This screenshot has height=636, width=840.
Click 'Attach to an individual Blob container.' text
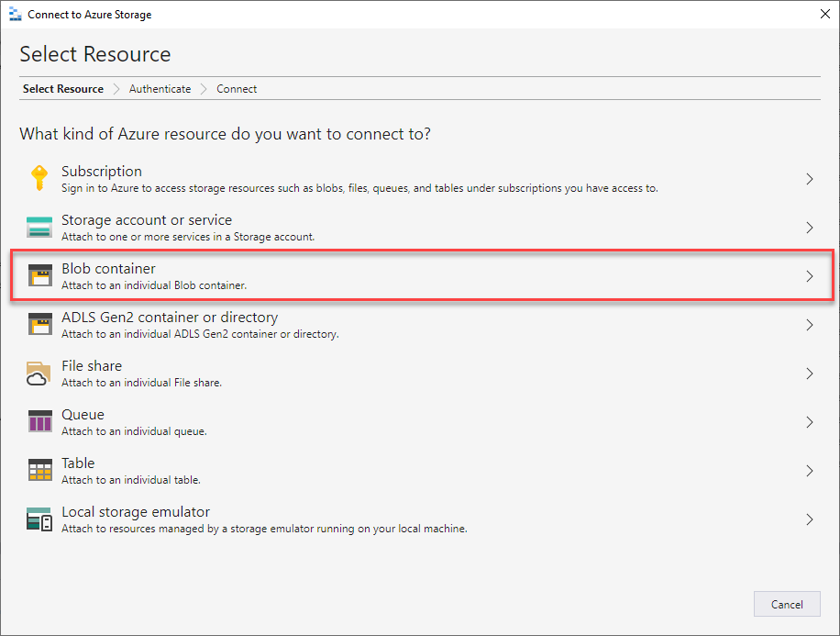coord(154,285)
